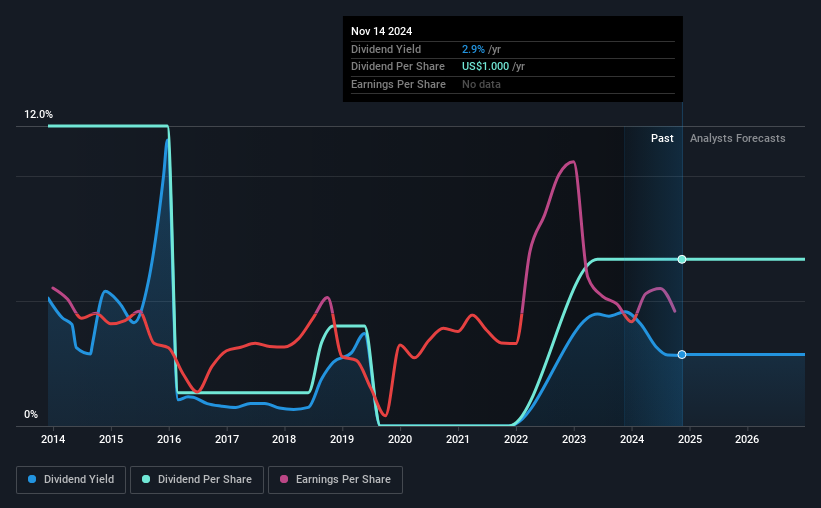Image resolution: width=821 pixels, height=508 pixels.
Task: Click the US$1.000 dividend per share value
Action: [485, 67]
